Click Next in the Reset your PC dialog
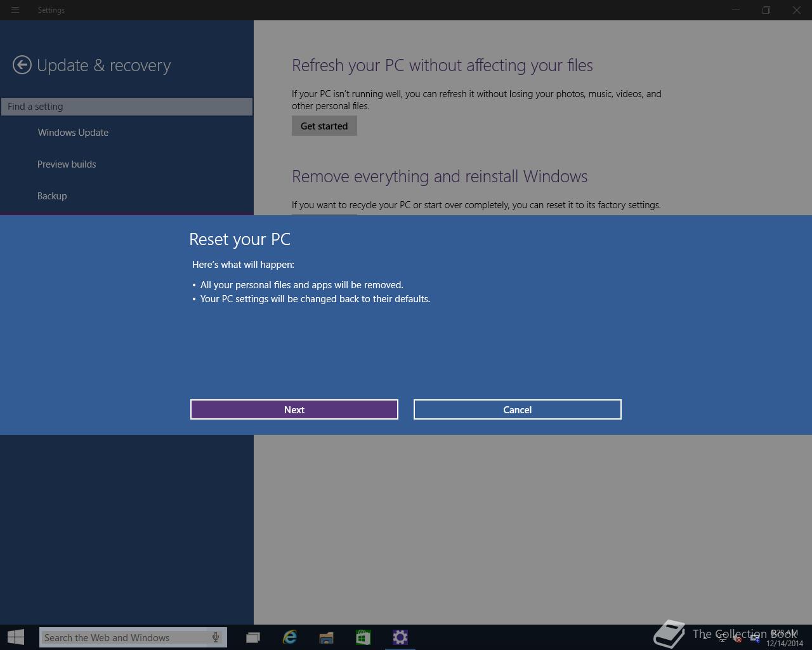812x650 pixels. [x=294, y=409]
